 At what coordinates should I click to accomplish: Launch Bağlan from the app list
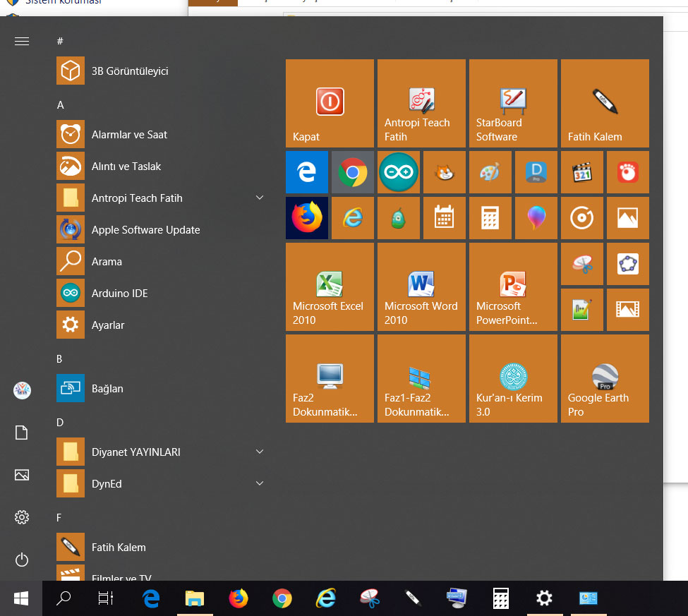coord(162,388)
